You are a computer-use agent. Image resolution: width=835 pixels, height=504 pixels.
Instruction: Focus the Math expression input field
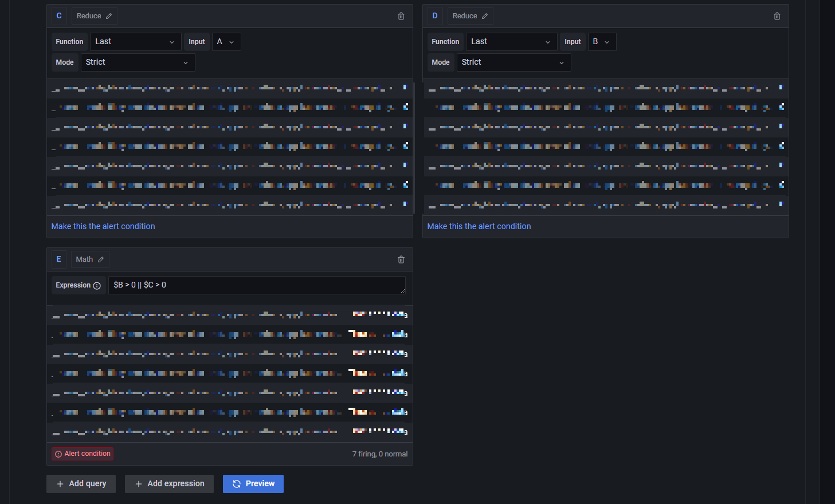257,285
